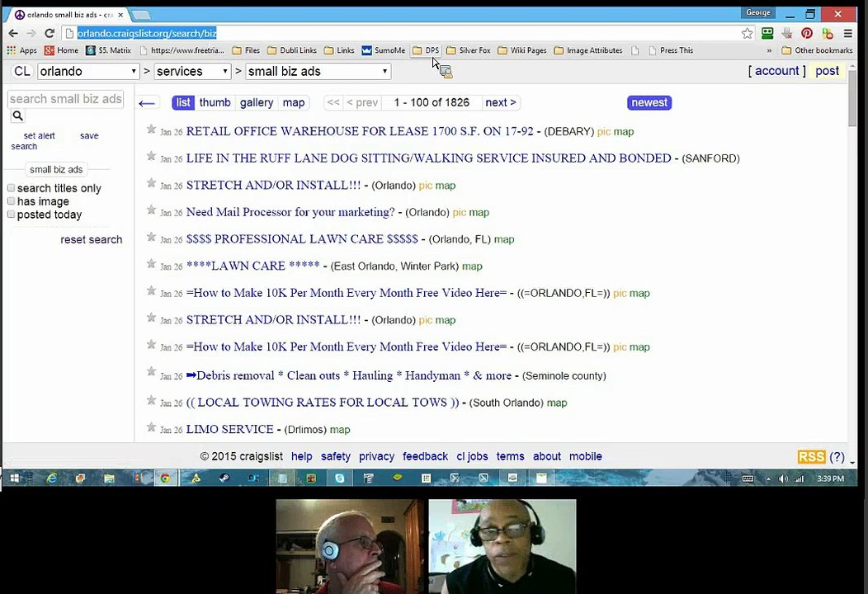The width and height of the screenshot is (868, 594).
Task: Click the browser forward arrow
Action: click(x=31, y=33)
